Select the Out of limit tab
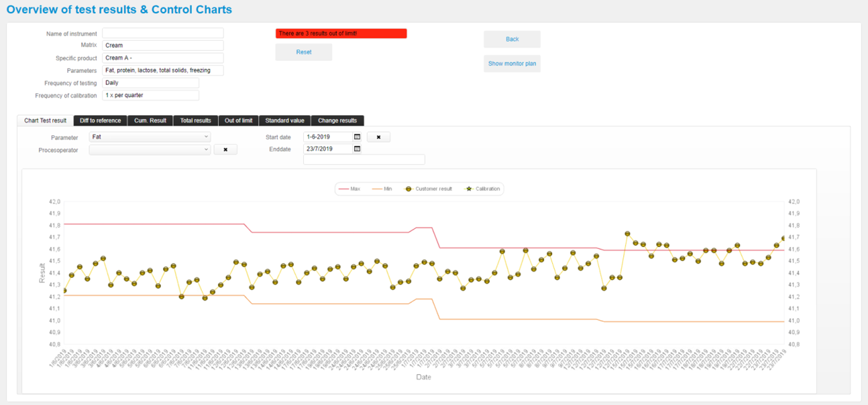The image size is (868, 405). (x=238, y=120)
